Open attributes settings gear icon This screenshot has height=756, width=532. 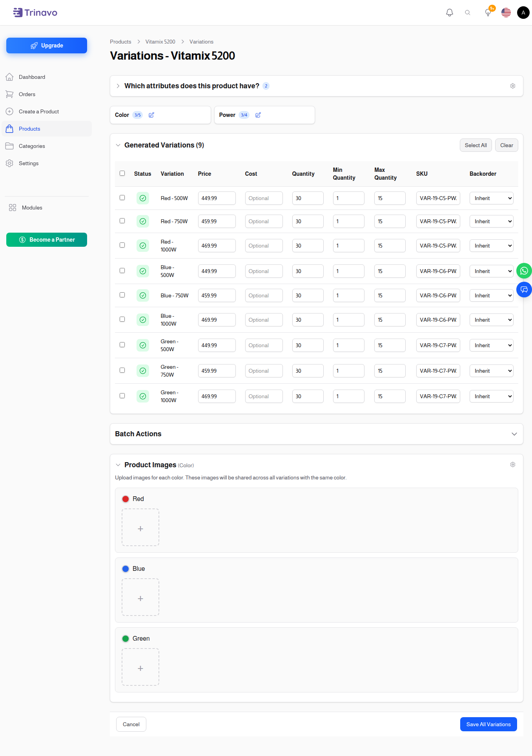pos(513,86)
